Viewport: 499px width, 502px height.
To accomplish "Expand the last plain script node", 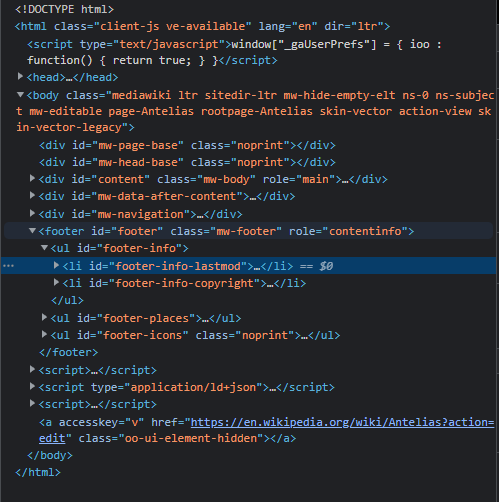I will [32, 403].
